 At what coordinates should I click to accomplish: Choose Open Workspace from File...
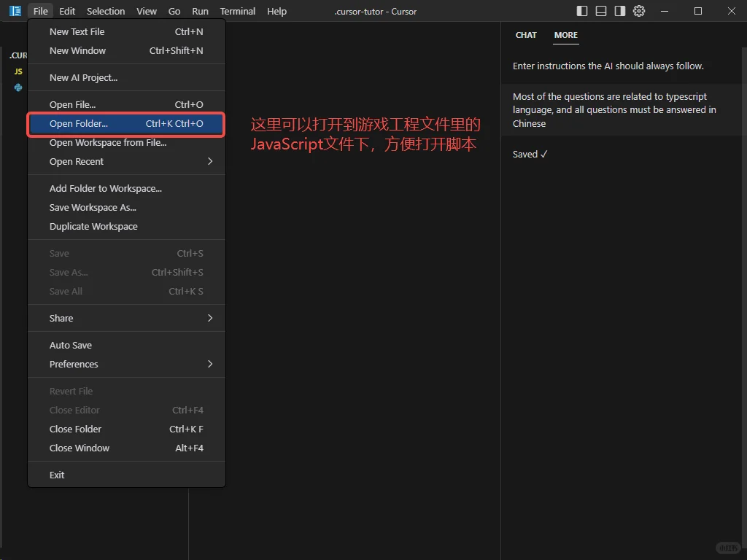tap(126, 143)
